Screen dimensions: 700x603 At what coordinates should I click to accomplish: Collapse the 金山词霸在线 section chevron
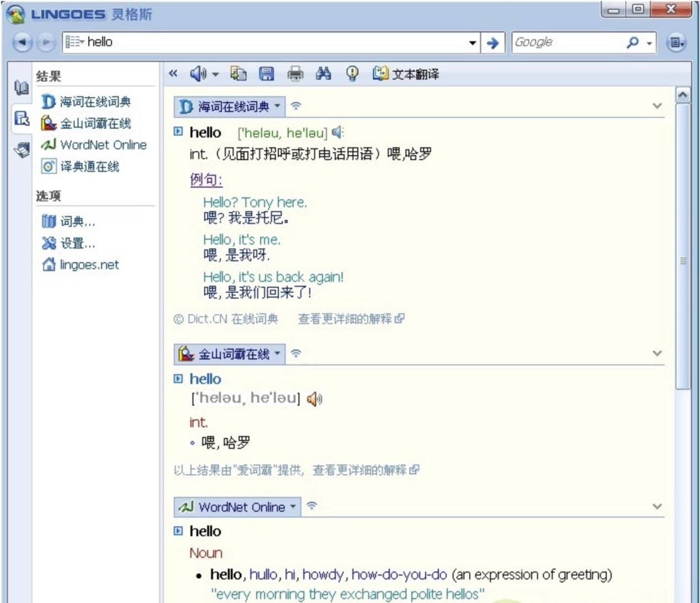[657, 353]
